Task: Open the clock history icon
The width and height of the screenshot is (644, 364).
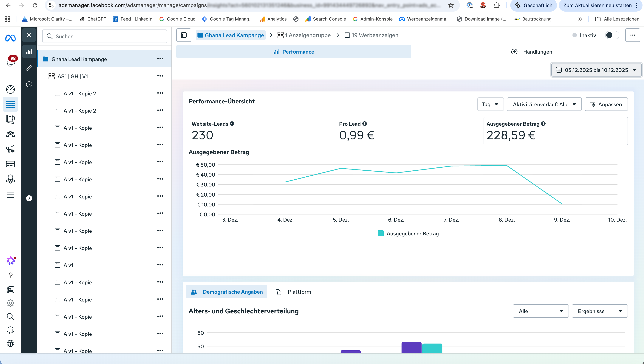Action: coord(29,85)
